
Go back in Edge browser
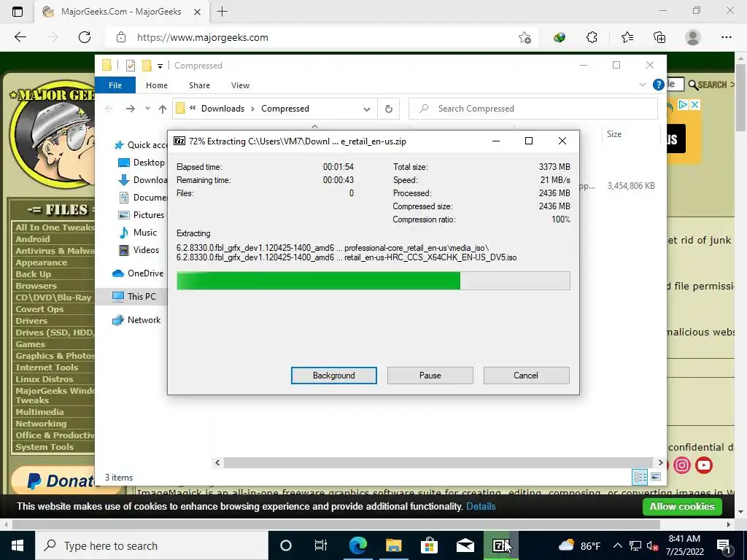tap(20, 37)
